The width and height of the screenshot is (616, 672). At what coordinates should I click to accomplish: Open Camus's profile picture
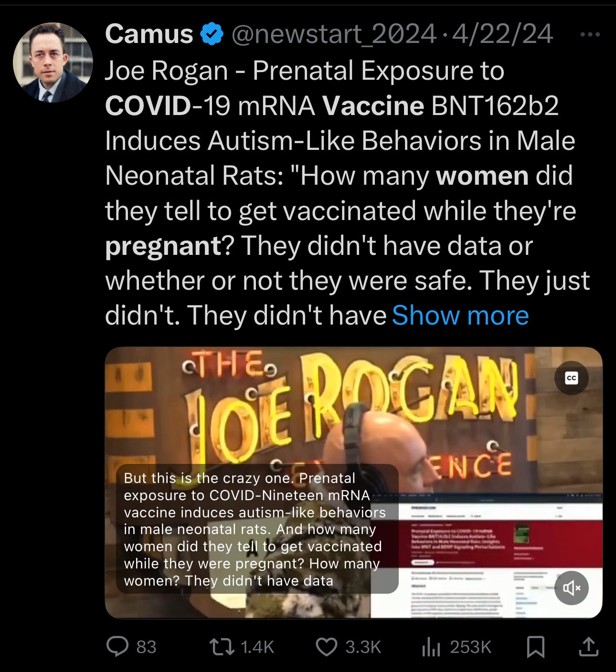coord(53,63)
